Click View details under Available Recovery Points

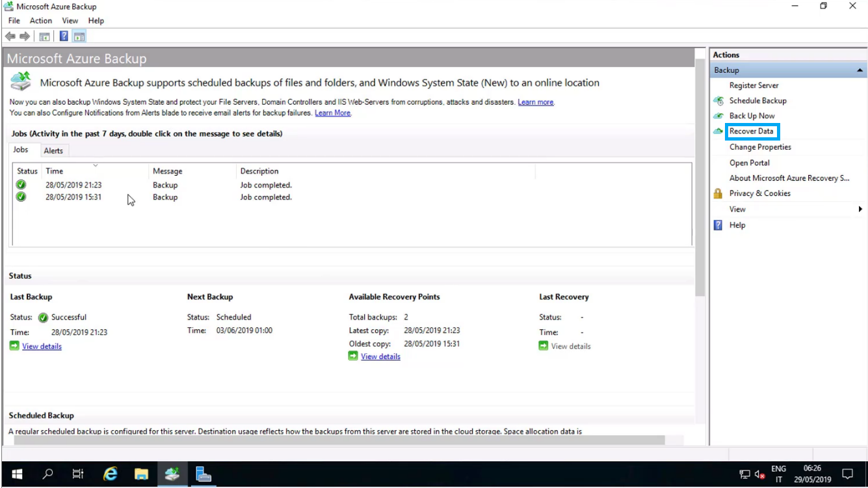click(x=380, y=357)
